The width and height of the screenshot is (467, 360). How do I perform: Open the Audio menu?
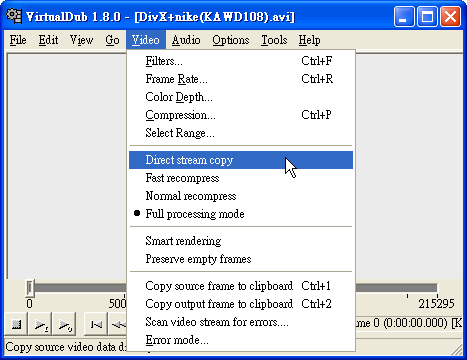186,40
